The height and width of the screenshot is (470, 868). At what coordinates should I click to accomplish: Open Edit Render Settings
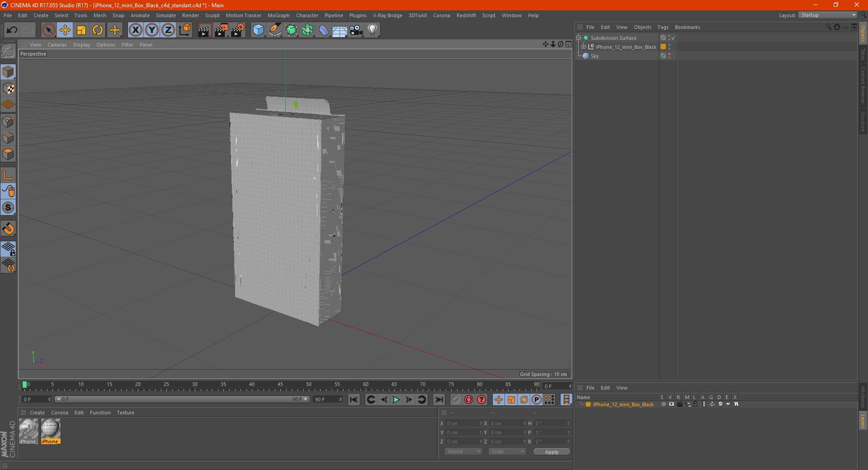238,30
